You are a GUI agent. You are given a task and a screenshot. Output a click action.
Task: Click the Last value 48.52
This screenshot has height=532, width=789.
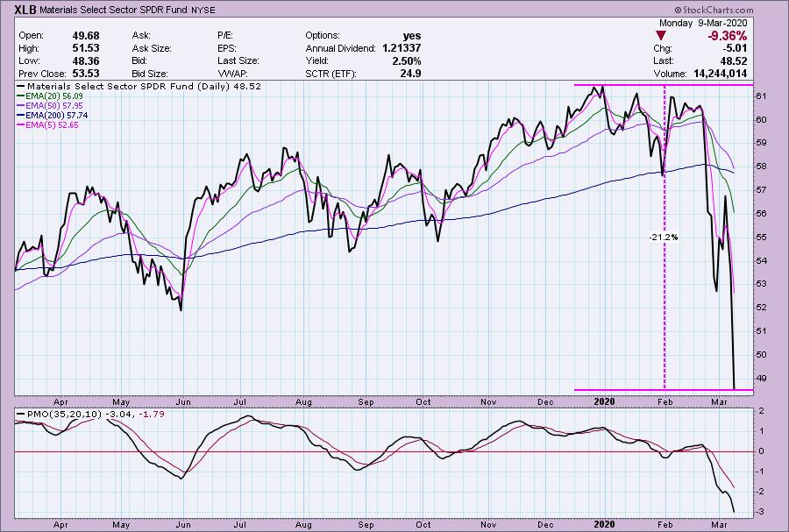tap(734, 60)
